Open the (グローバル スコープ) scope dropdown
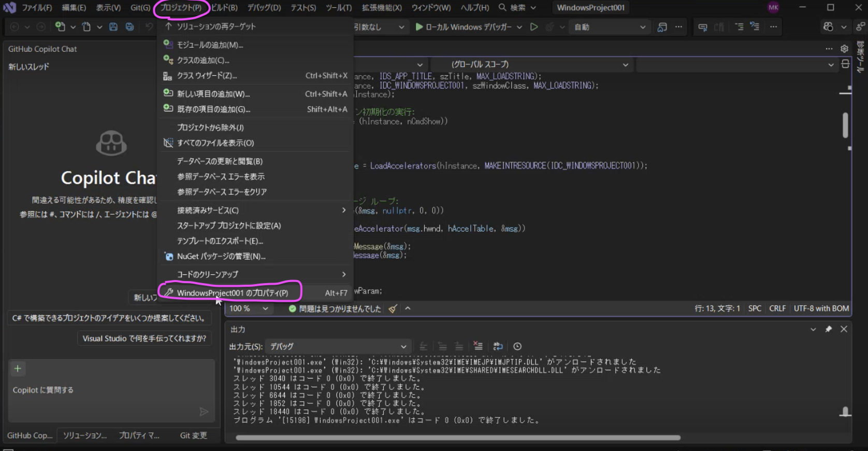This screenshot has height=451, width=868. 532,65
